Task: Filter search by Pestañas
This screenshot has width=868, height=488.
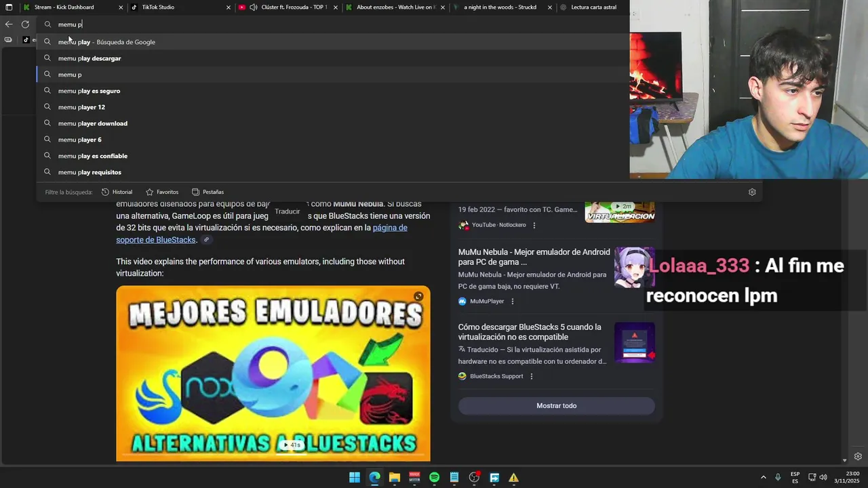Action: coord(208,192)
